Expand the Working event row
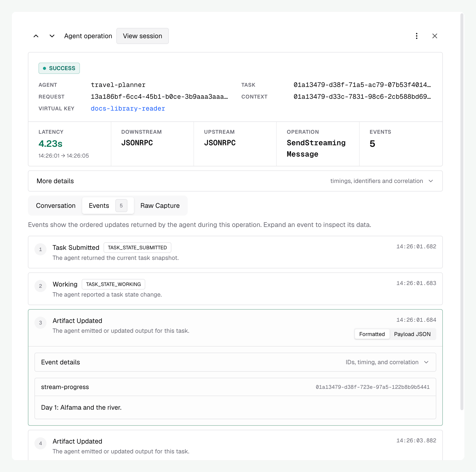This screenshot has height=472, width=476. coord(235,289)
